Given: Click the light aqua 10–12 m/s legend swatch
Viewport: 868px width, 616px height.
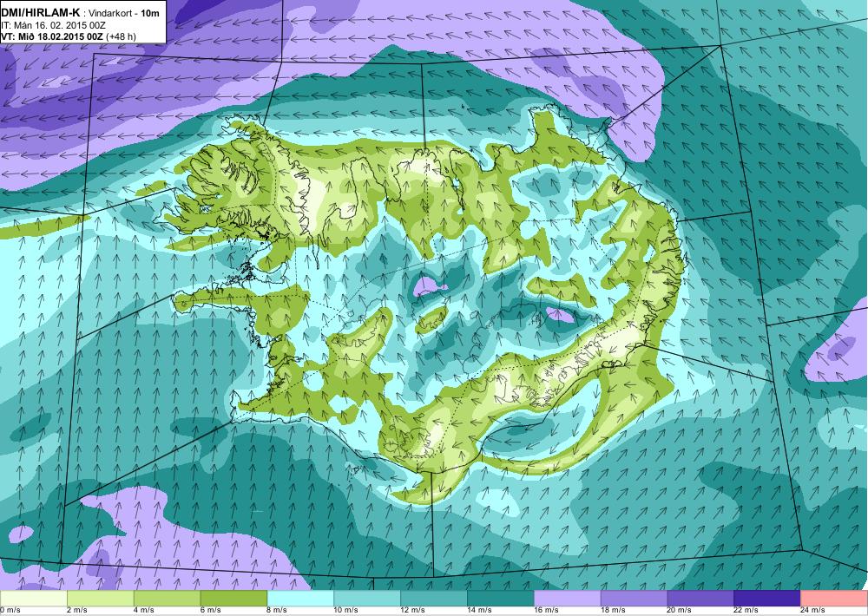Looking at the screenshot, I should (x=367, y=599).
